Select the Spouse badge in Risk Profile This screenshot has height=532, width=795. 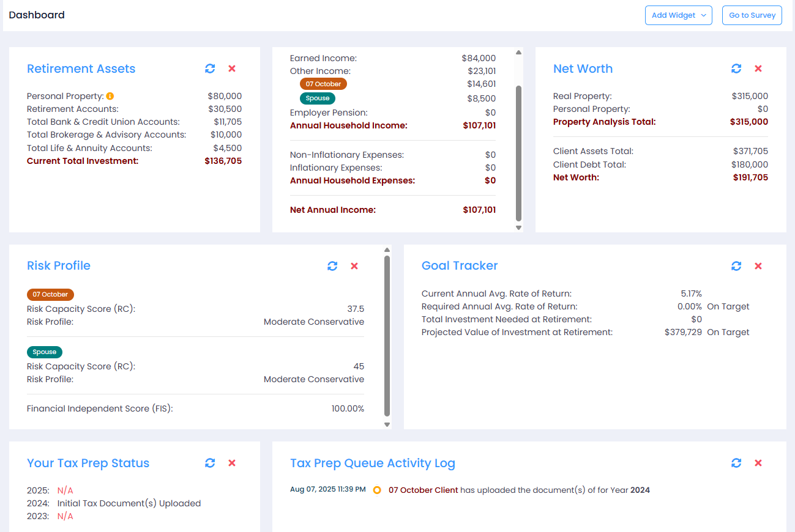coord(44,352)
